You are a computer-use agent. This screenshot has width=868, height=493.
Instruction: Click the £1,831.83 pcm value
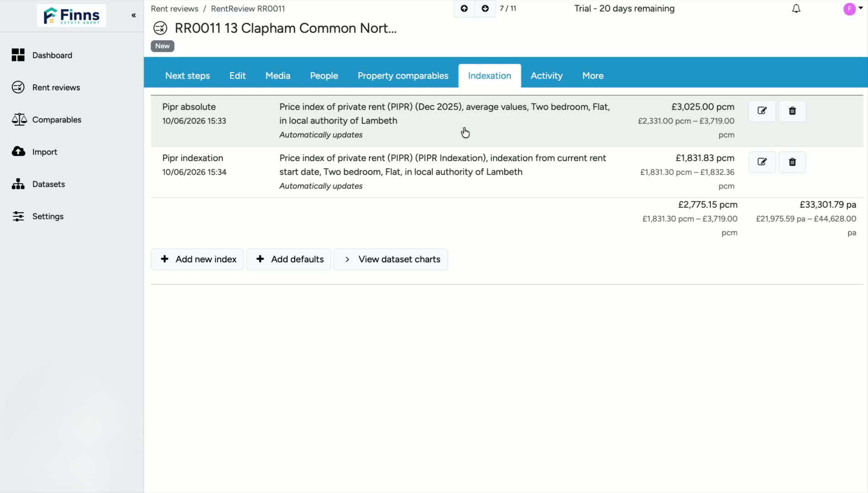click(705, 158)
